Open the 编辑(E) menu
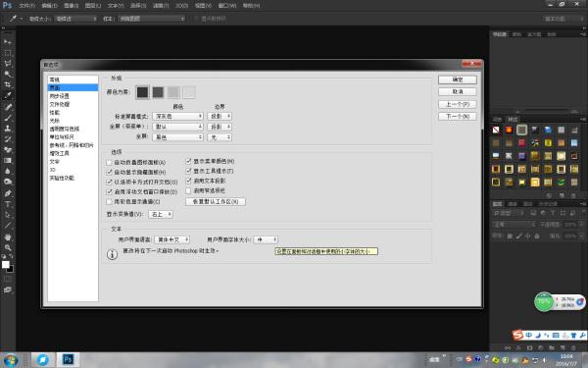The image size is (588, 368). coord(50,6)
